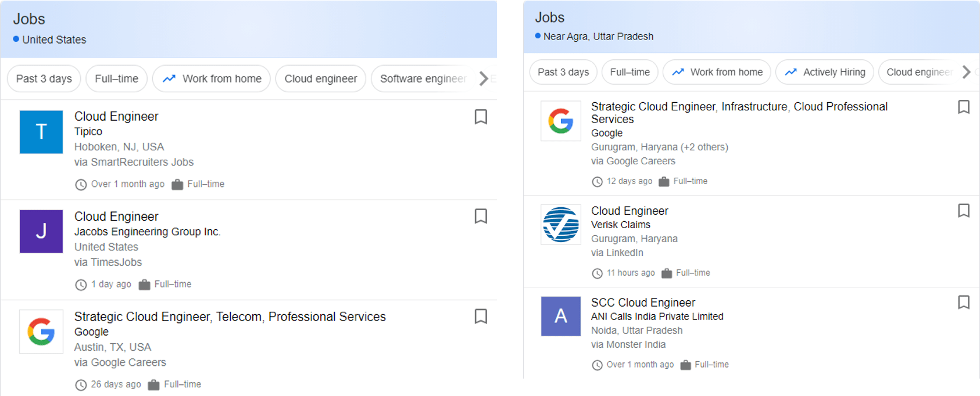Click 'via Monster India' source text
The height and width of the screenshot is (396, 980).
point(628,344)
